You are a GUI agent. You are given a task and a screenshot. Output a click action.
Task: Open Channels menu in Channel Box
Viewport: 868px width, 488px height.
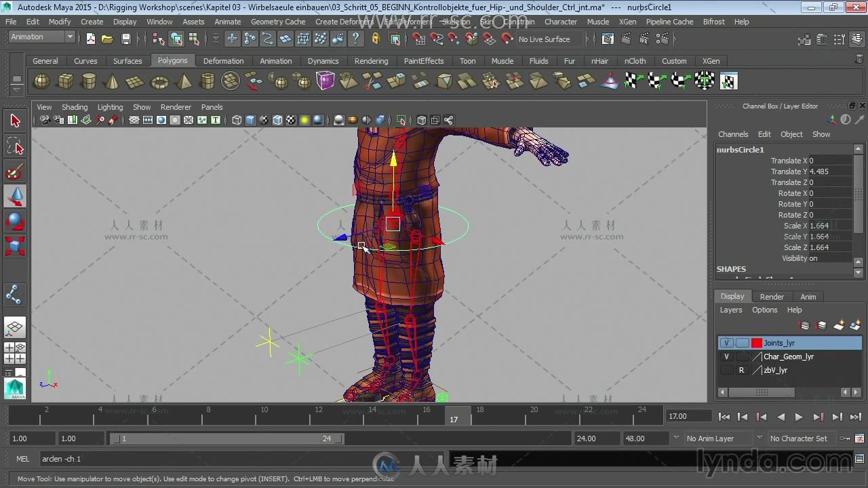733,134
